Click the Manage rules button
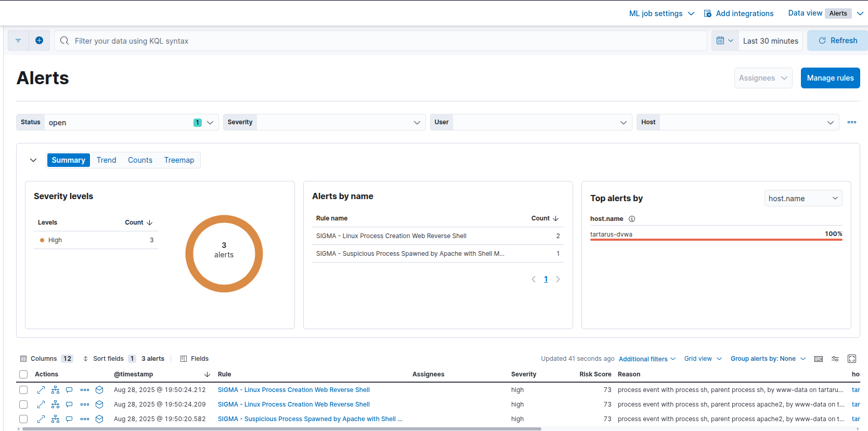 point(830,78)
